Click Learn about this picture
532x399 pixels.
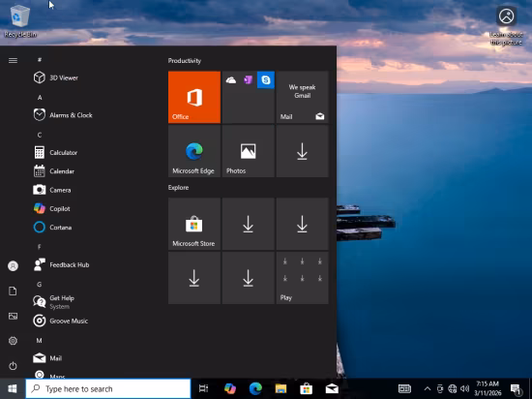click(x=506, y=26)
